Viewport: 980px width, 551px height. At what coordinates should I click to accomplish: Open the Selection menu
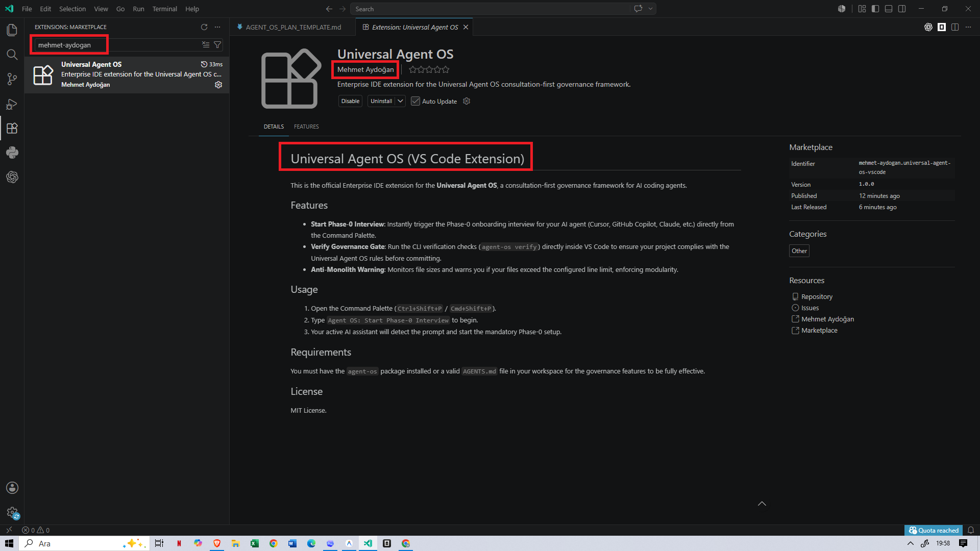point(72,9)
